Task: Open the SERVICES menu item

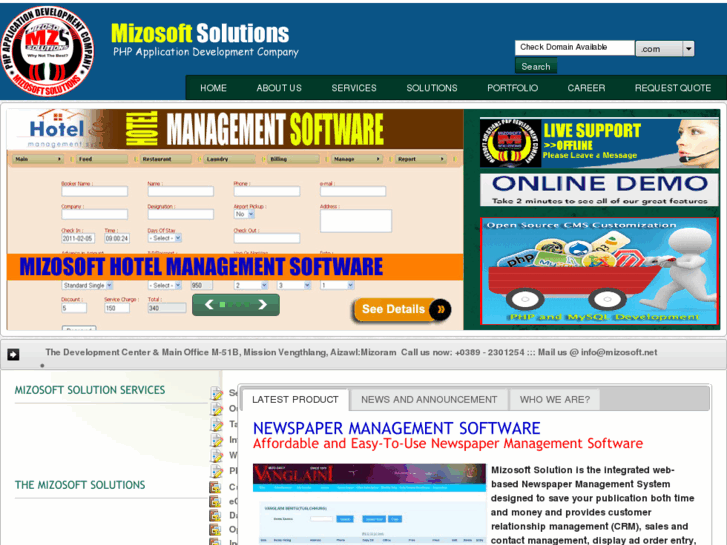Action: click(354, 88)
